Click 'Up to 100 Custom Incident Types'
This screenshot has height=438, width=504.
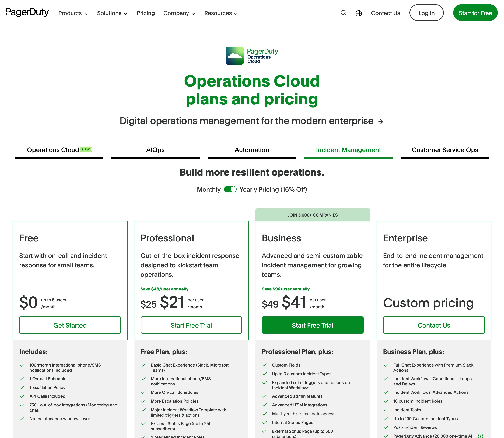click(x=425, y=419)
